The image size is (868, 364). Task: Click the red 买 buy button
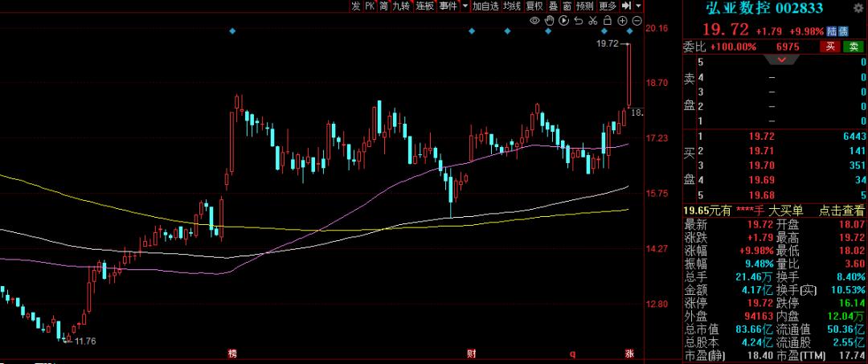[829, 47]
